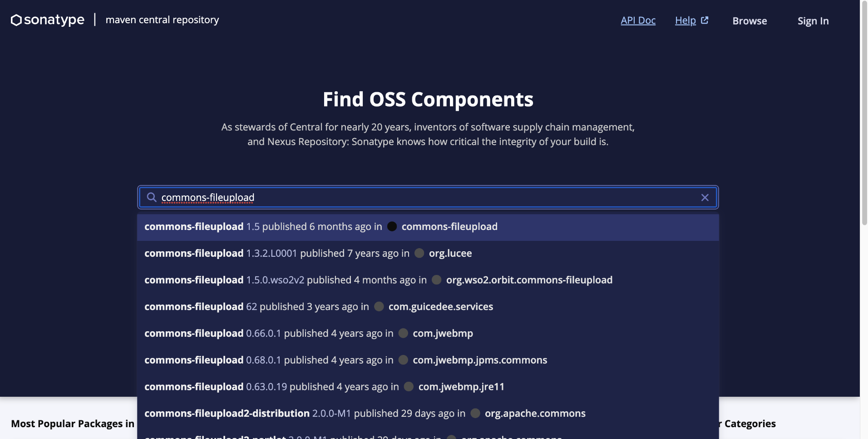868x439 pixels.
Task: Click the namespace dot icon before org.lucee
Action: (419, 253)
